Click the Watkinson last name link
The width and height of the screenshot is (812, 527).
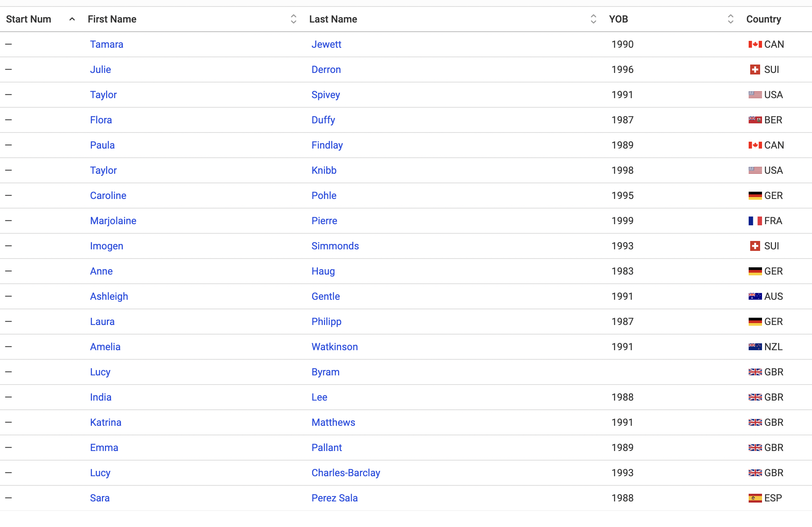(334, 347)
